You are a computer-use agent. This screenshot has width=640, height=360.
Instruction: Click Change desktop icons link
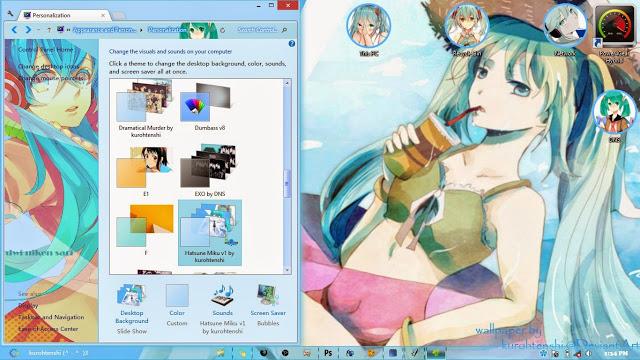[49, 66]
